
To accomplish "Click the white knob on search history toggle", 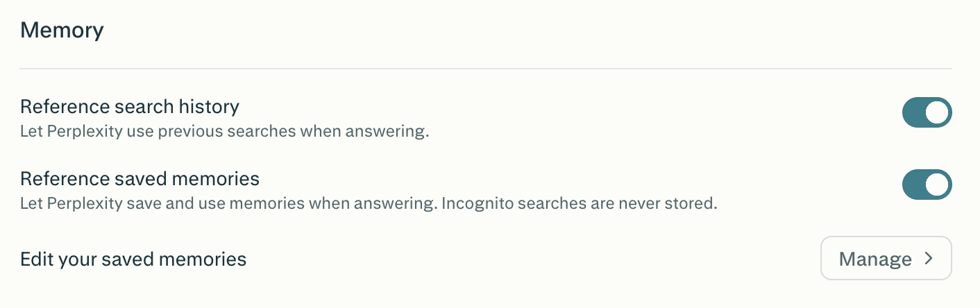I will (x=937, y=112).
